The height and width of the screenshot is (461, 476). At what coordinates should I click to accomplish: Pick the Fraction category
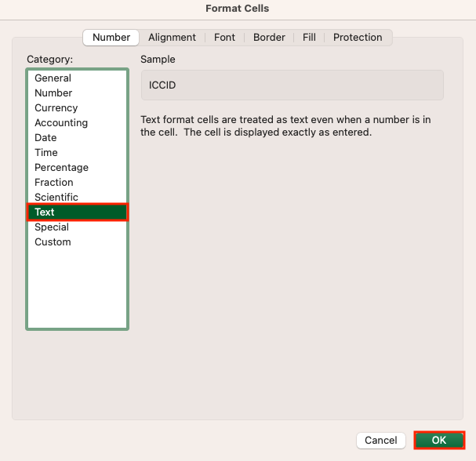(x=77, y=182)
